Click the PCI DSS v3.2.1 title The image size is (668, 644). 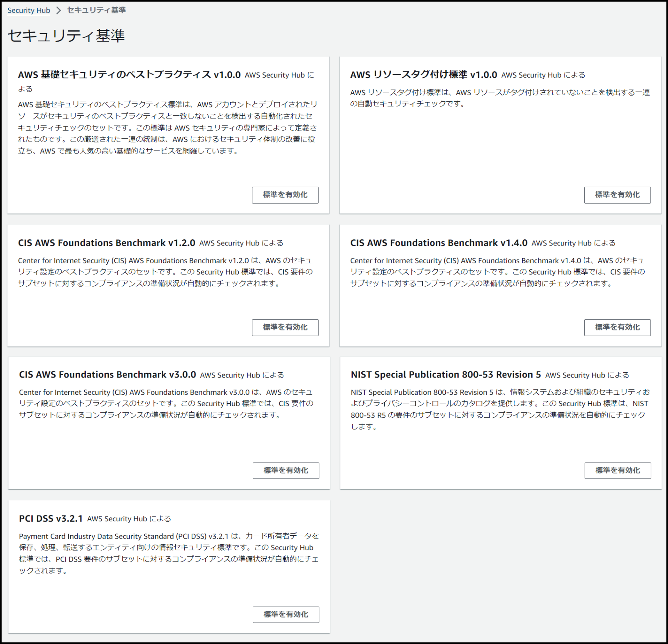pyautogui.click(x=51, y=518)
